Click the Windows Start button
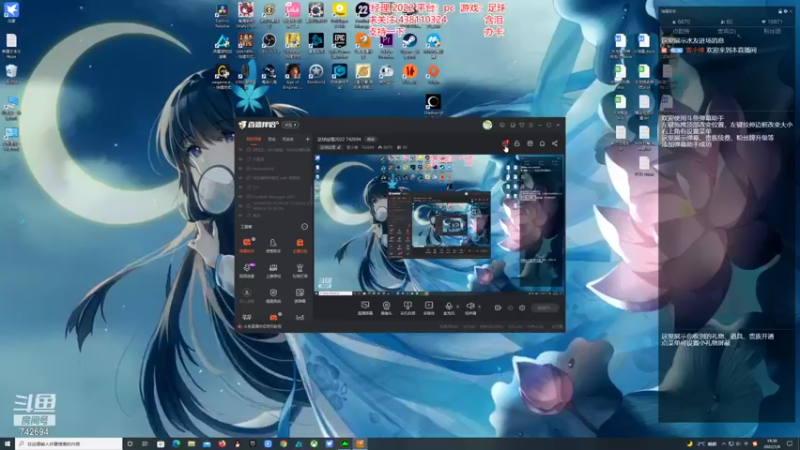Screen dimensions: 800x450 tap(7, 444)
